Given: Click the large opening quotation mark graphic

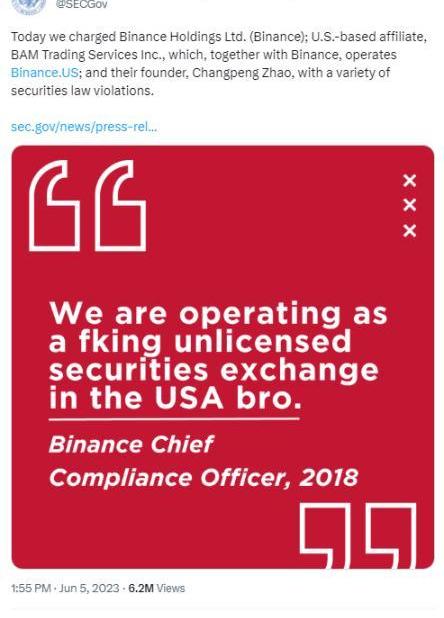Looking at the screenshot, I should tap(87, 206).
